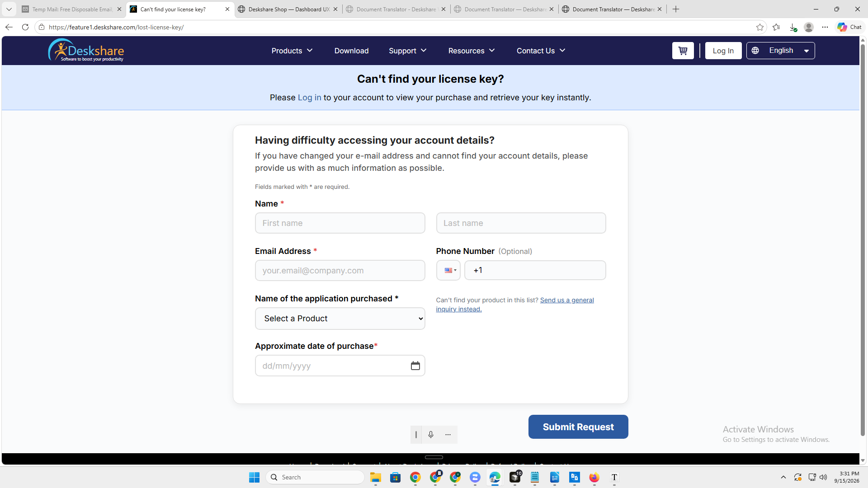This screenshot has height=488, width=868.
Task: Open Microsoft Store from the taskbar
Action: coord(395,477)
